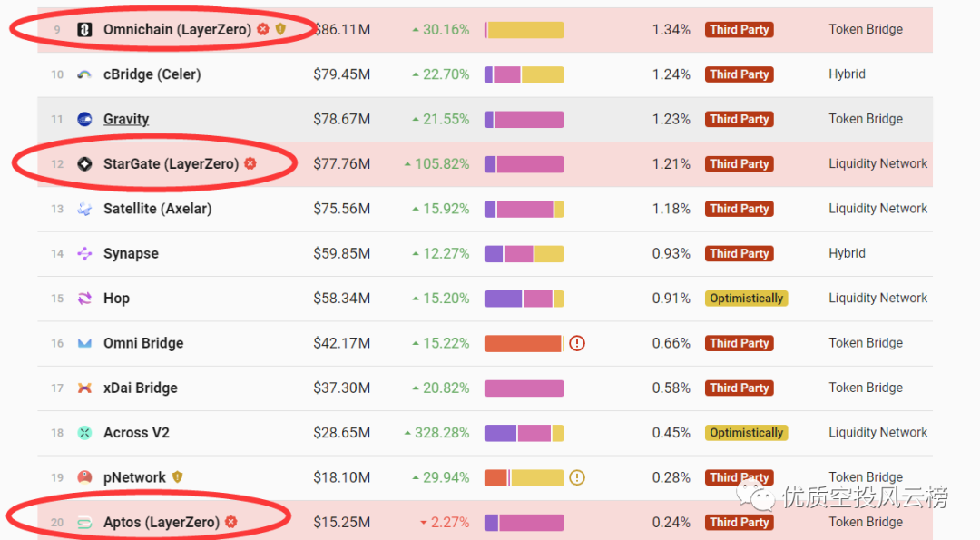980x540 pixels.
Task: Open the Aptos (LayerZero) bridge page
Action: click(162, 523)
